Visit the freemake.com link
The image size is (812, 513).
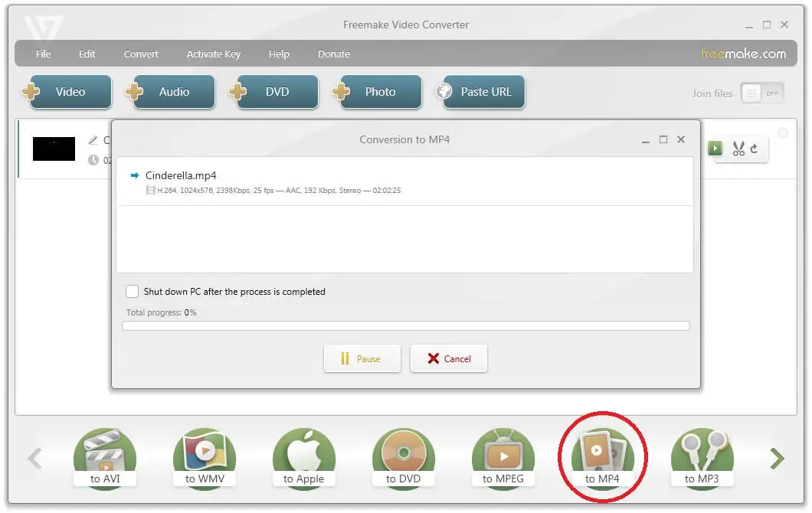click(743, 54)
